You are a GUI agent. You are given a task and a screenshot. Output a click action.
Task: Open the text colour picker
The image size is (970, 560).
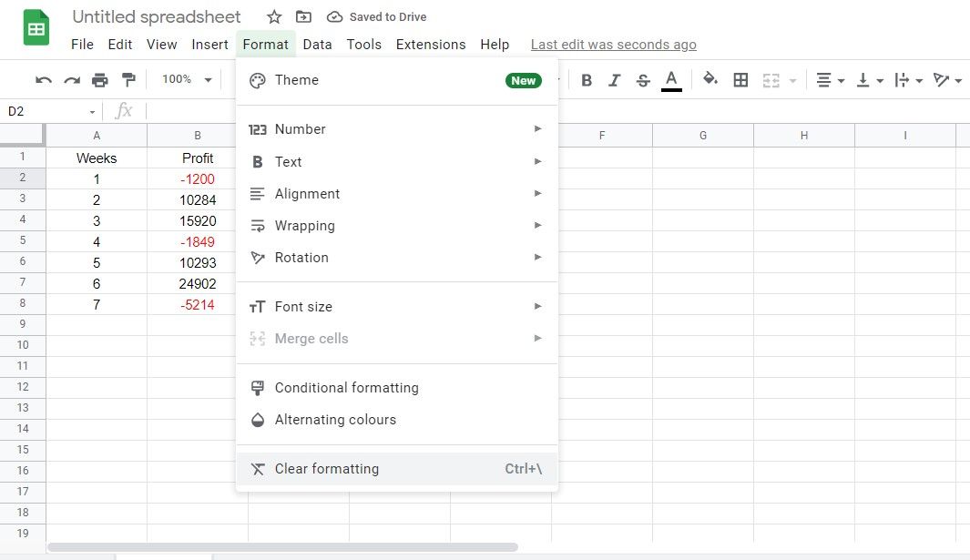click(671, 80)
